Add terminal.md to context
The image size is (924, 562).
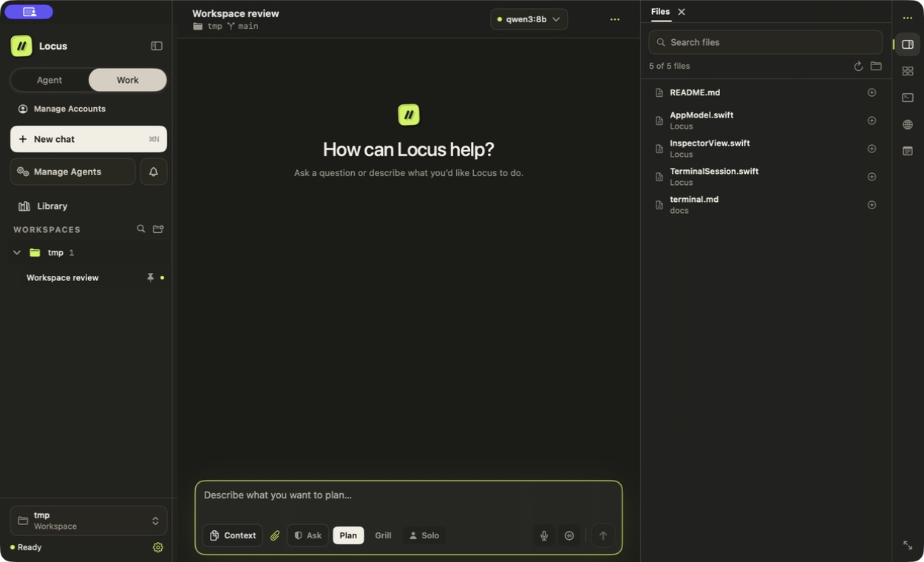pyautogui.click(x=872, y=205)
